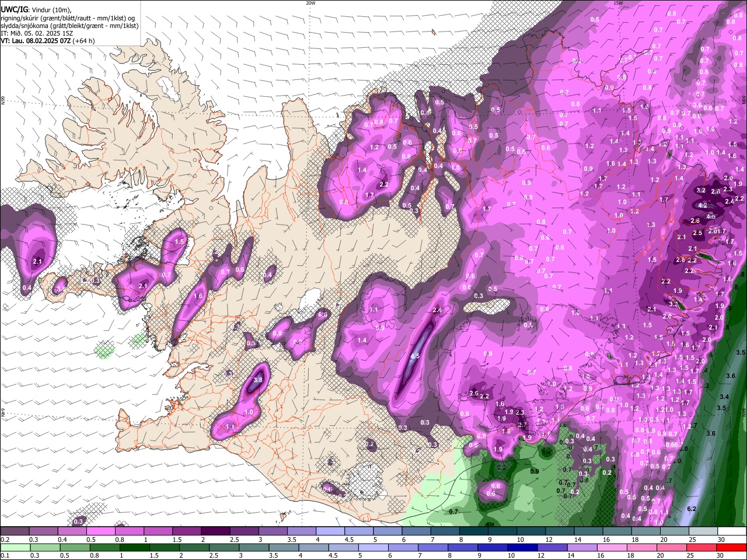Click the 6.2 precipitation value on the map

[692, 509]
